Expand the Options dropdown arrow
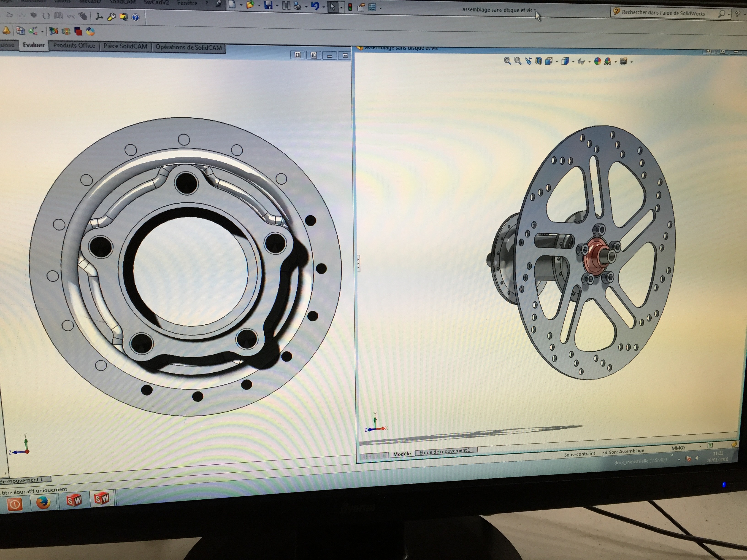Screen dimensions: 747x560 381,8
